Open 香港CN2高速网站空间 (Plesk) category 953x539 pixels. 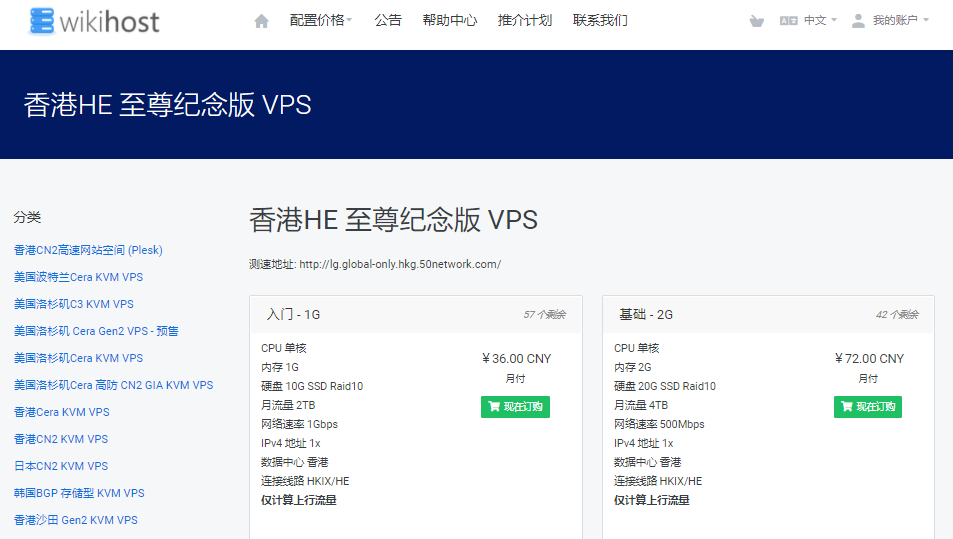coord(88,250)
